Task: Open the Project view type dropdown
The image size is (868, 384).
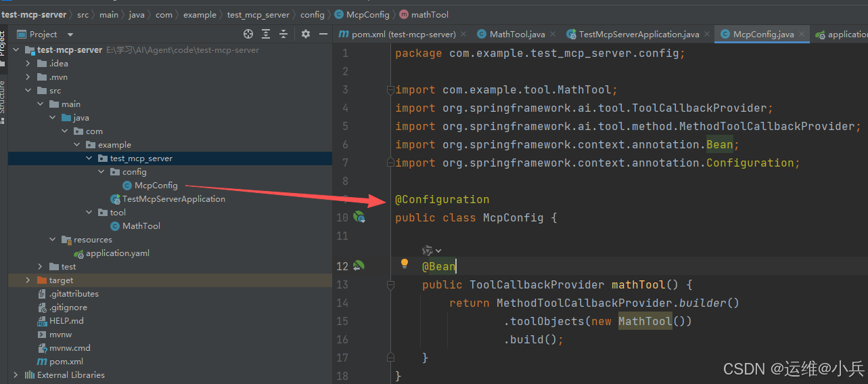Action: pos(70,35)
